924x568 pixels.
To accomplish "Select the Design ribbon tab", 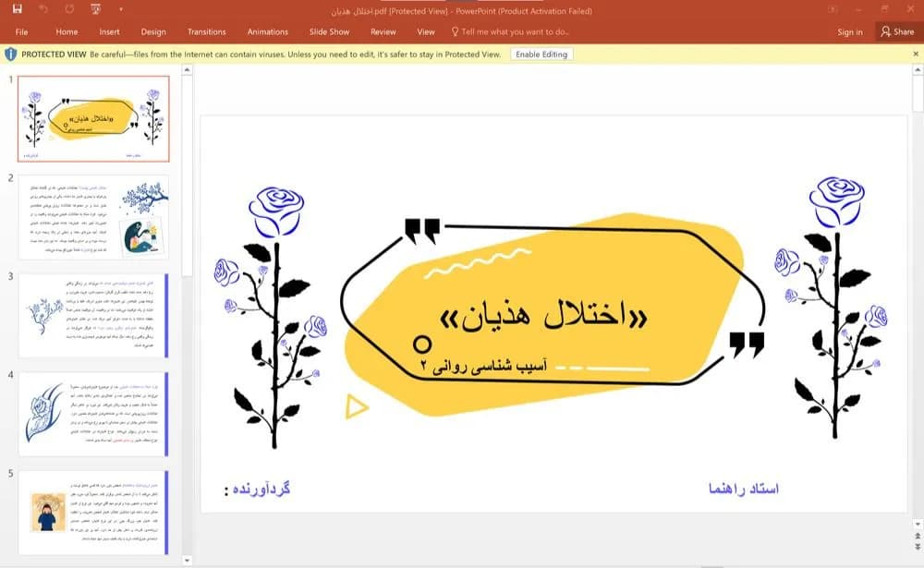I will pos(153,31).
